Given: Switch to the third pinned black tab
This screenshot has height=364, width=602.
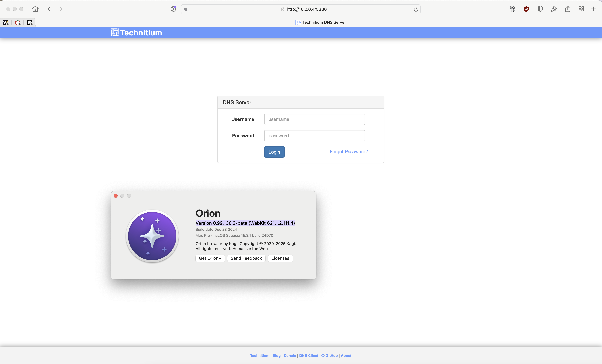Looking at the screenshot, I should [30, 23].
